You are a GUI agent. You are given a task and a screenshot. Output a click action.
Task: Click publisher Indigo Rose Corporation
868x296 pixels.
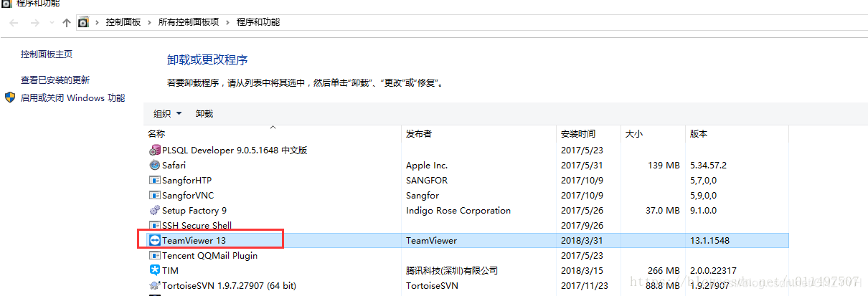coord(458,211)
